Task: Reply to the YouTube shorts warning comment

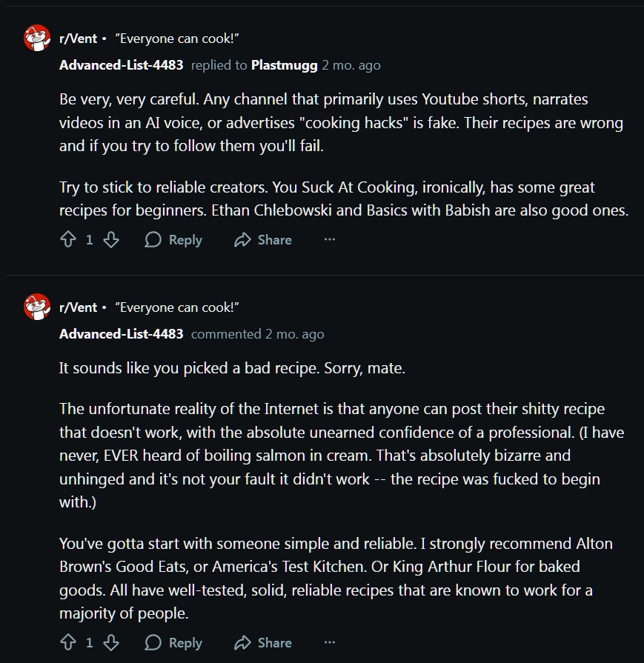Action: click(x=173, y=240)
